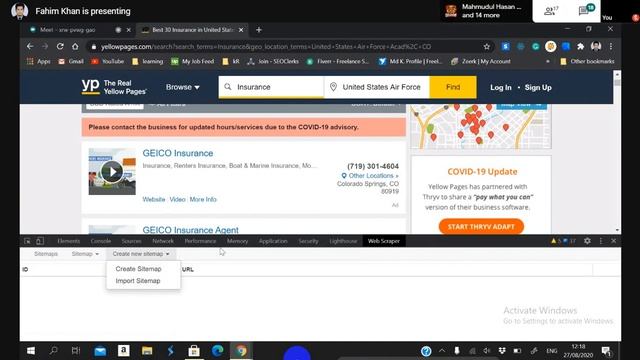Open the Chrome profile avatar
The width and height of the screenshot is (640, 360).
[596, 47]
